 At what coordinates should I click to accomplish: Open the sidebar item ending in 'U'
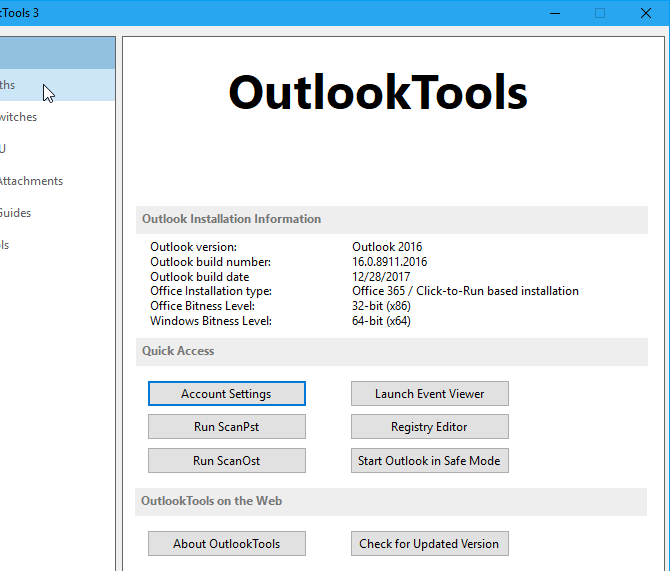[x=57, y=149]
